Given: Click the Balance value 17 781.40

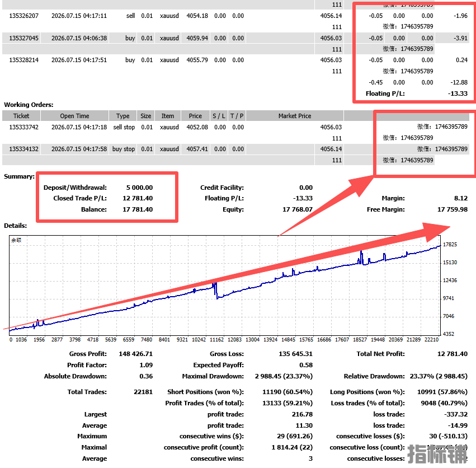Looking at the screenshot, I should (138, 209).
